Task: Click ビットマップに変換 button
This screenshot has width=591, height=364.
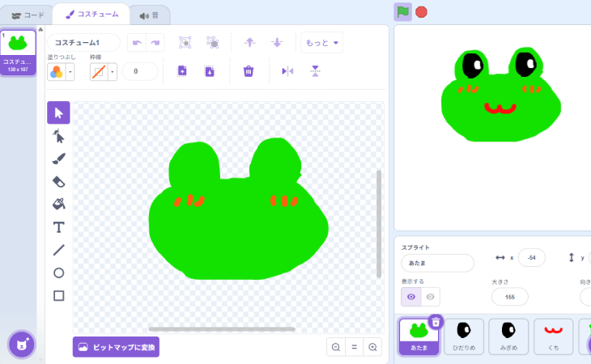Action: 116,346
